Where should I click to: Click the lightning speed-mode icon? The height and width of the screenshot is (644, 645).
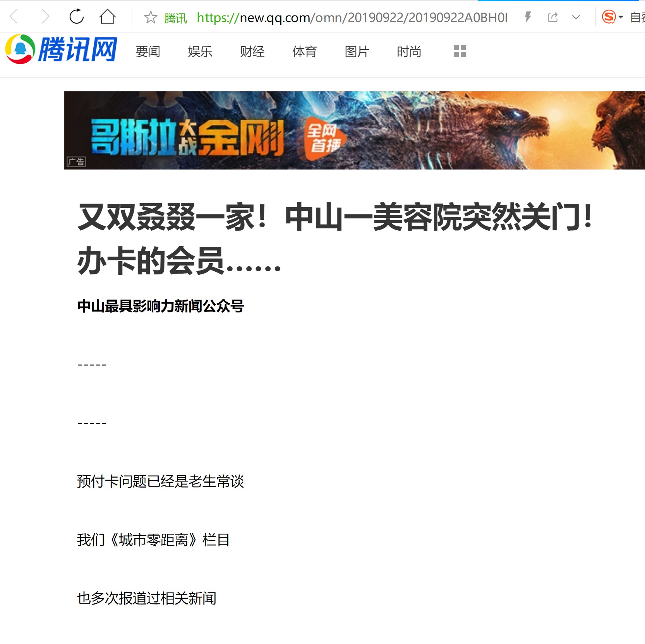click(x=528, y=17)
